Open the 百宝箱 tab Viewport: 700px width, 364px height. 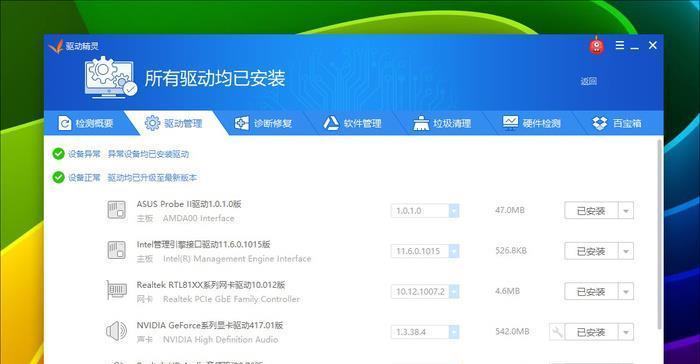pos(618,123)
